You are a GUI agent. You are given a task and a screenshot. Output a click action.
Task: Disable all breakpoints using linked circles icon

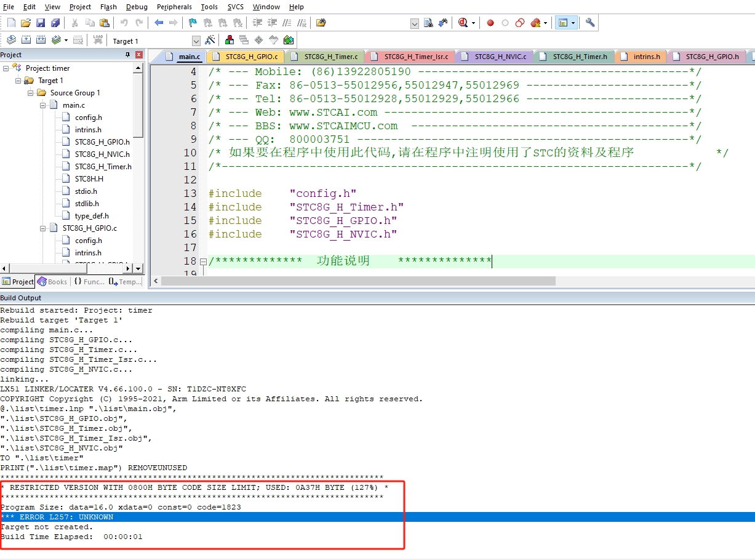click(520, 23)
